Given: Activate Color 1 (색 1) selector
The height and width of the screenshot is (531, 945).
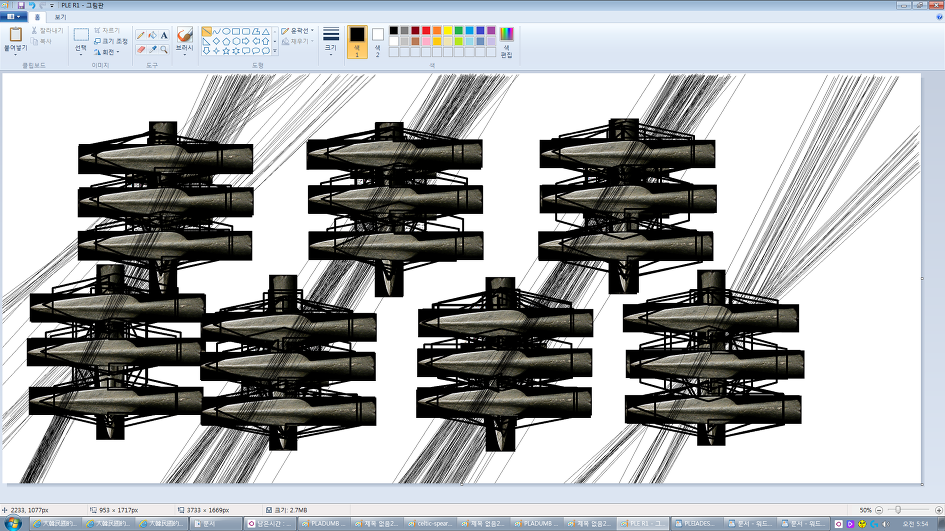Looking at the screenshot, I should 357,40.
